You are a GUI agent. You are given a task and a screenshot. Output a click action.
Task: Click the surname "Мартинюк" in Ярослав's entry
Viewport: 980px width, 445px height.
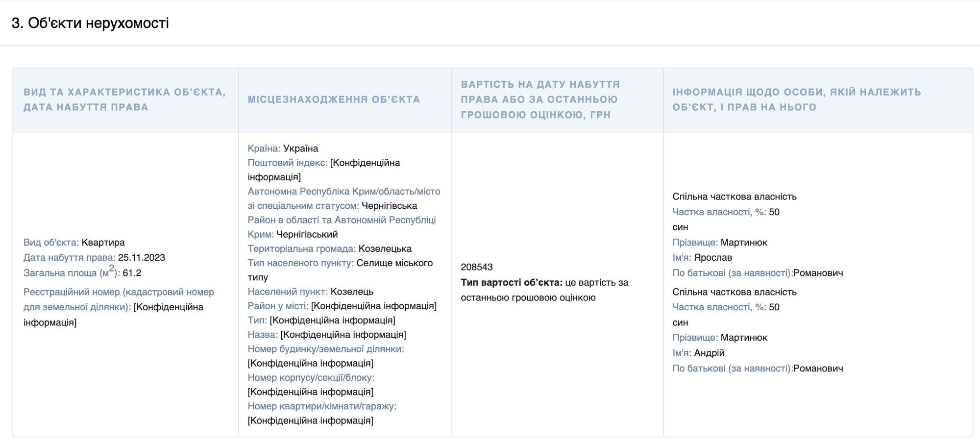coord(744,242)
